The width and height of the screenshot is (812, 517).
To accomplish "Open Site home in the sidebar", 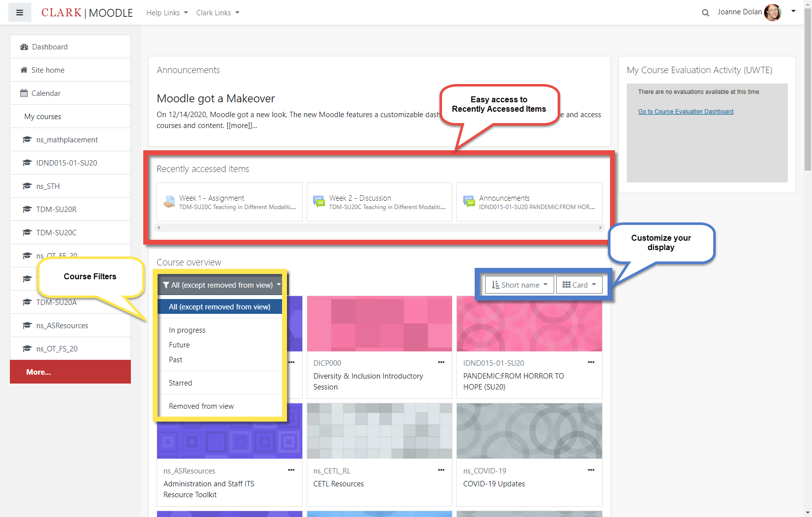I will tap(70, 70).
